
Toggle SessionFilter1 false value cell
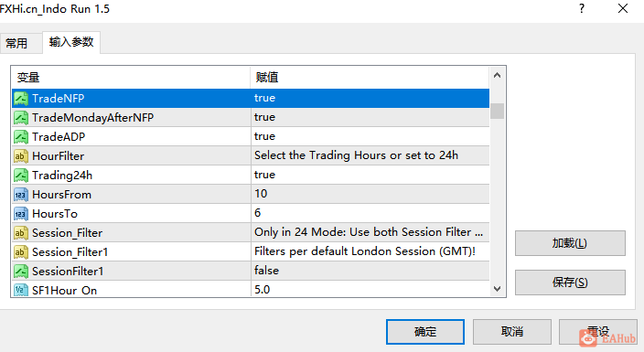[370, 271]
